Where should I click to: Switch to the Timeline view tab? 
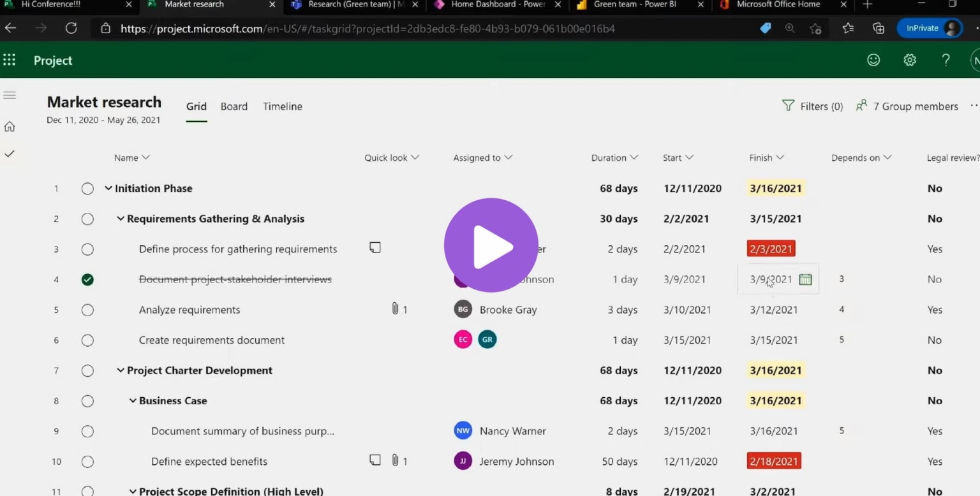282,106
